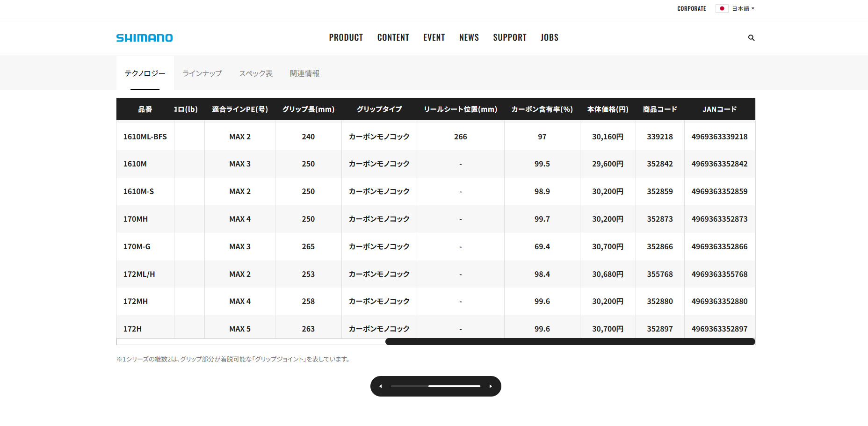Open the EVENT menu

tap(434, 37)
